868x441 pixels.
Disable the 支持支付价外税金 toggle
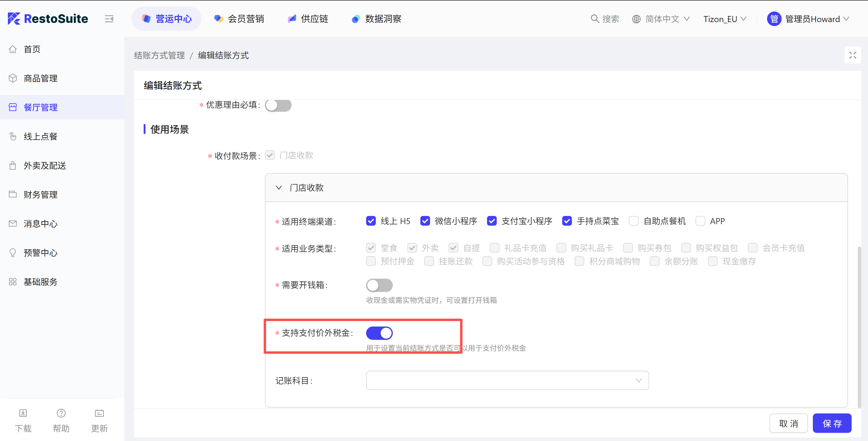coord(379,333)
